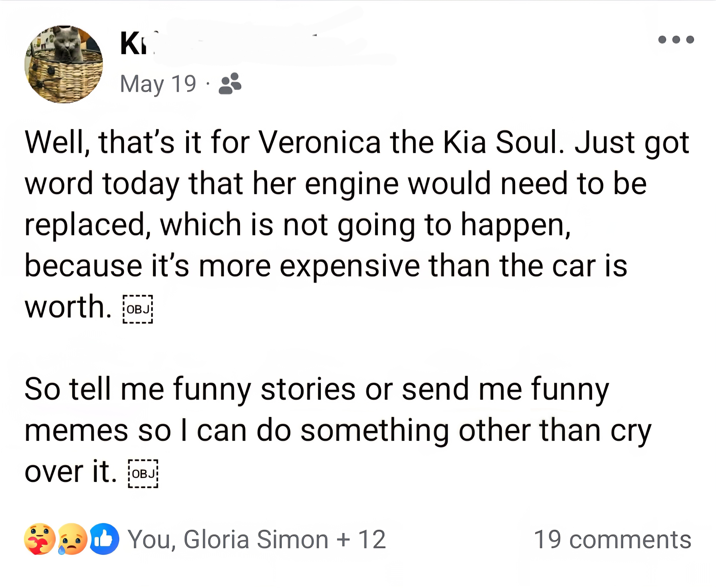The height and width of the screenshot is (588, 716).
Task: Open the three-dot post options menu
Action: pos(676,40)
